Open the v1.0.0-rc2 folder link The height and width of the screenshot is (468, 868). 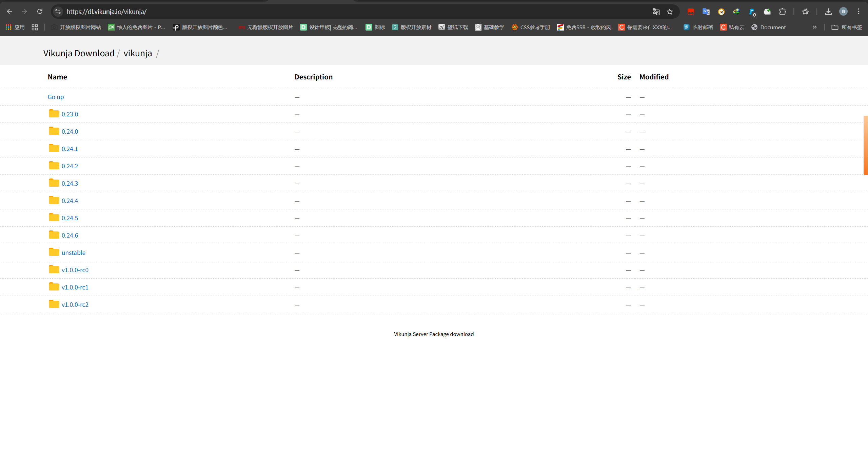point(75,304)
